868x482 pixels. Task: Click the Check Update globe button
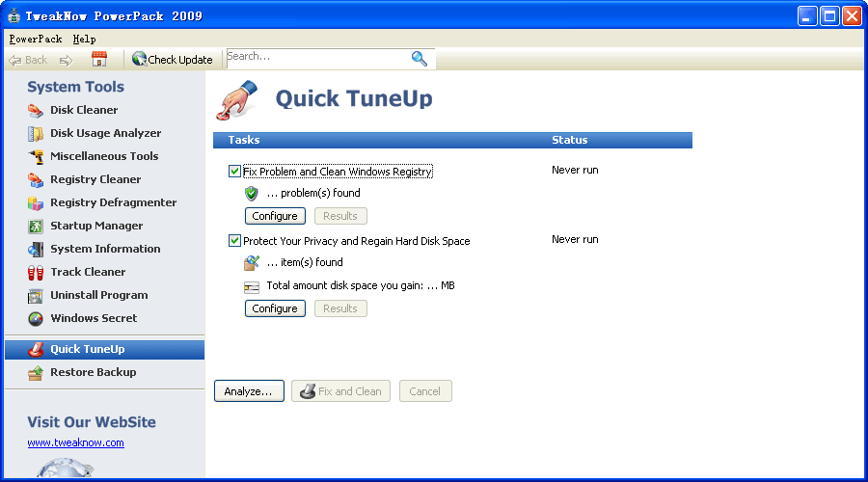click(x=173, y=59)
